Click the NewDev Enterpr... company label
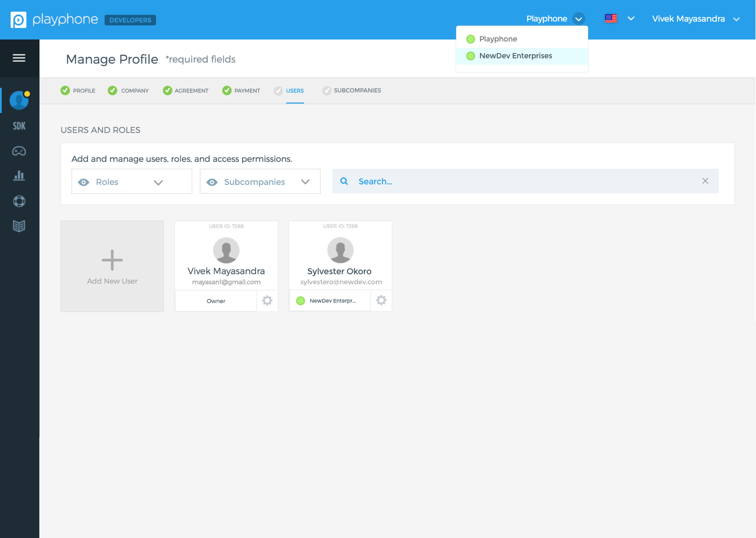The height and width of the screenshot is (538, 756). (333, 301)
